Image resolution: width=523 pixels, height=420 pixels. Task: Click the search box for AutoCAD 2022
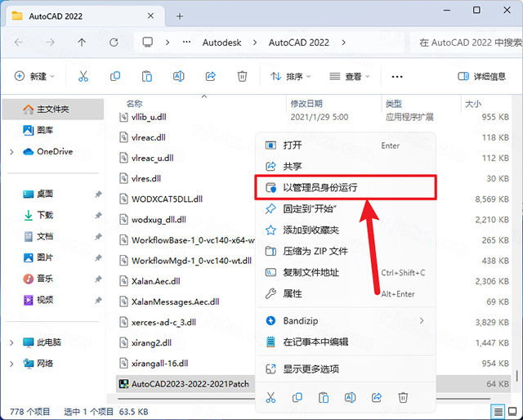click(467, 42)
